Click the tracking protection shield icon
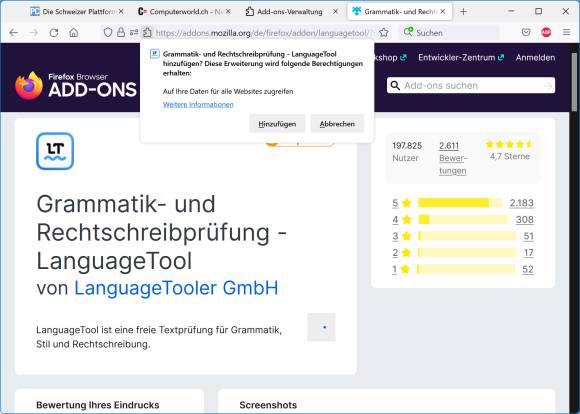 click(x=108, y=33)
